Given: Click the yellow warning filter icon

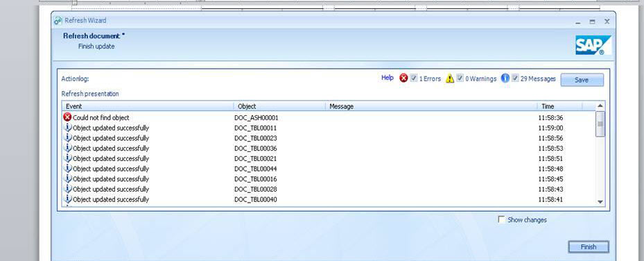Looking at the screenshot, I should 450,78.
